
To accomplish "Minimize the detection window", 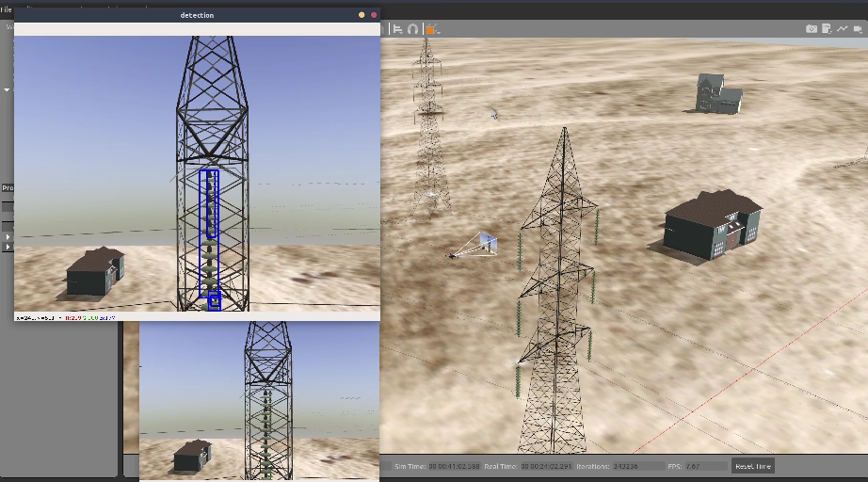I will pos(362,15).
